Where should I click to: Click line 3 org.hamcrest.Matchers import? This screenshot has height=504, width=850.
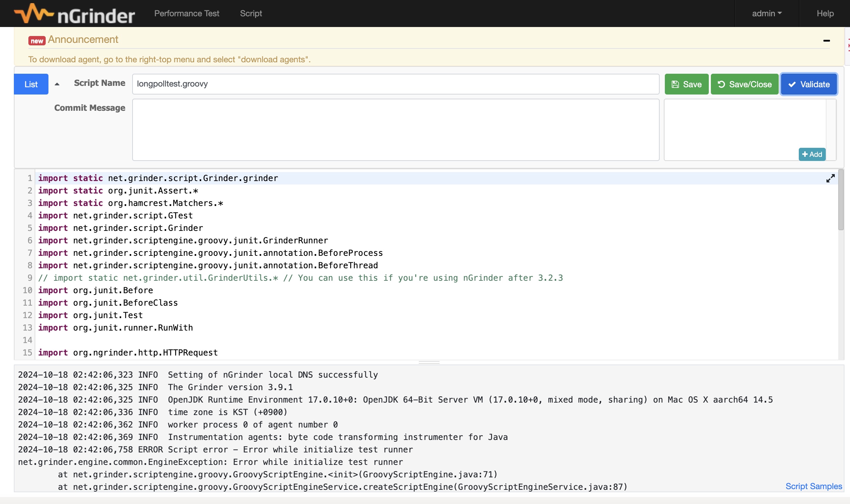click(x=130, y=203)
